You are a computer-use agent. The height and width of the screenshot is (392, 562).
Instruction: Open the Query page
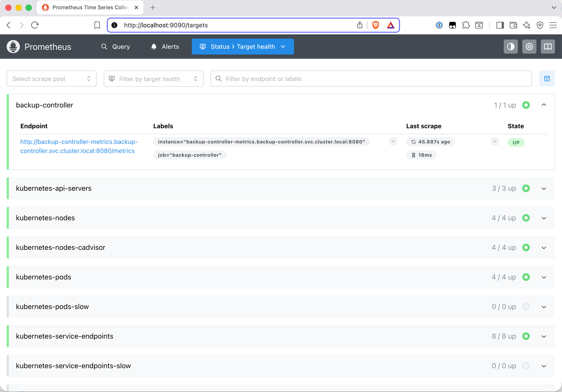[x=115, y=47]
